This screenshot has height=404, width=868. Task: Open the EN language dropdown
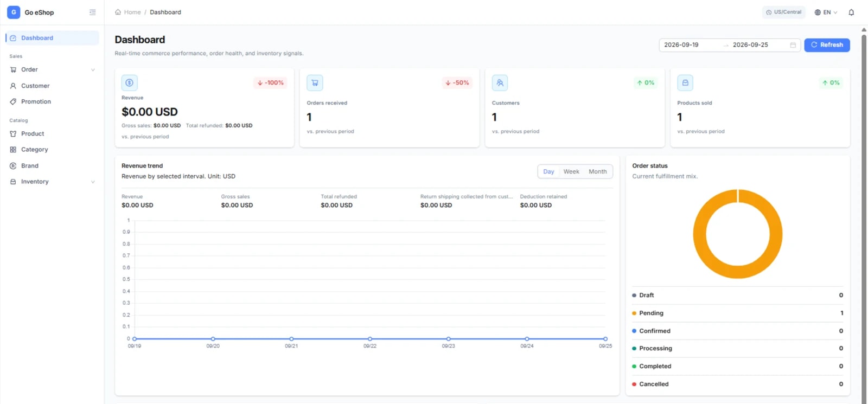(x=826, y=12)
